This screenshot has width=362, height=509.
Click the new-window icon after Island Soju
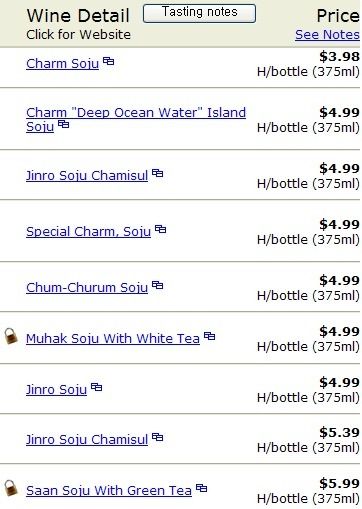tap(63, 124)
